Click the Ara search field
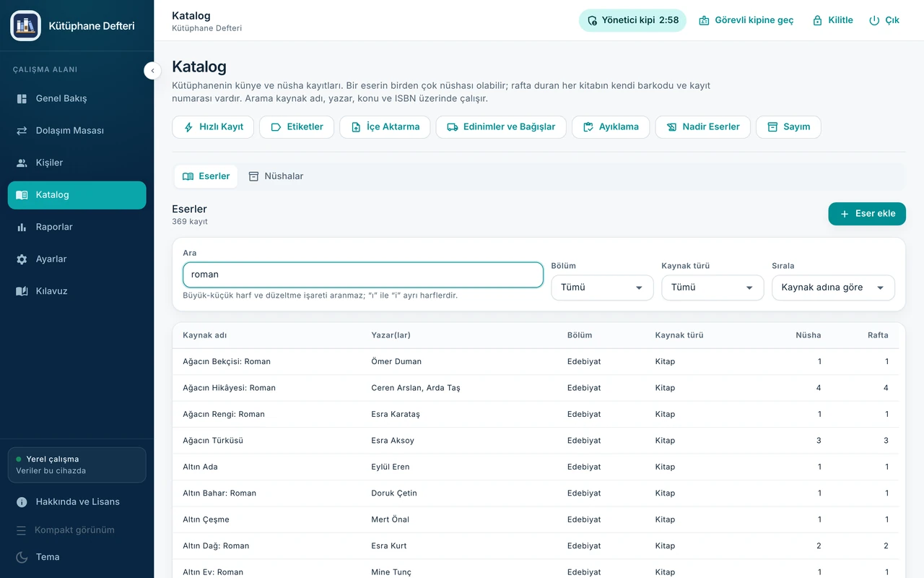 (363, 275)
